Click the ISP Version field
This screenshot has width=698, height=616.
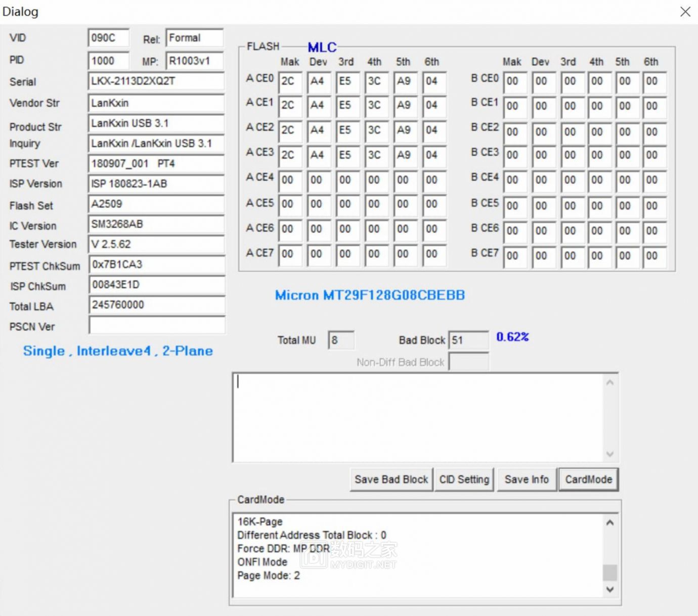(156, 184)
